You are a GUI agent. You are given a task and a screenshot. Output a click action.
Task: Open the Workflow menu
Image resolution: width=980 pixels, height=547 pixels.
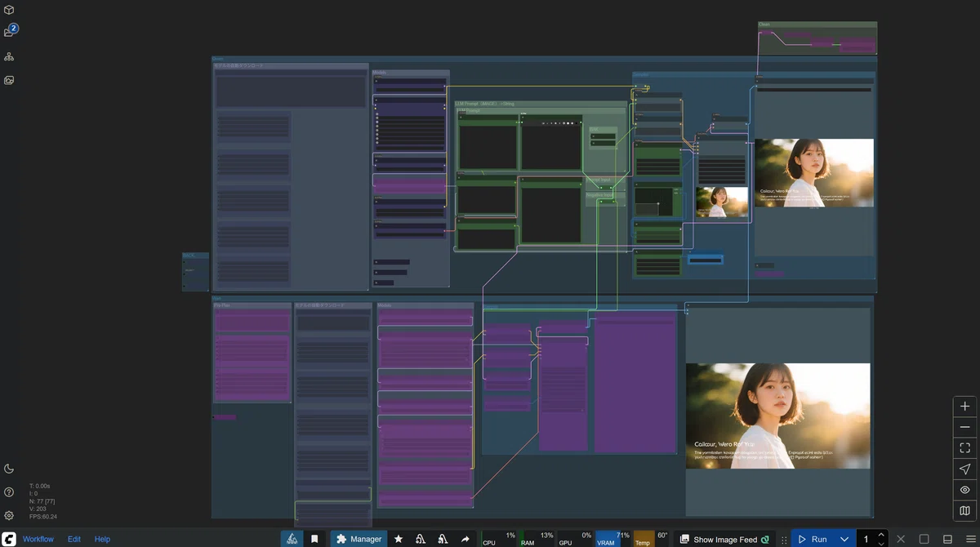(x=38, y=539)
